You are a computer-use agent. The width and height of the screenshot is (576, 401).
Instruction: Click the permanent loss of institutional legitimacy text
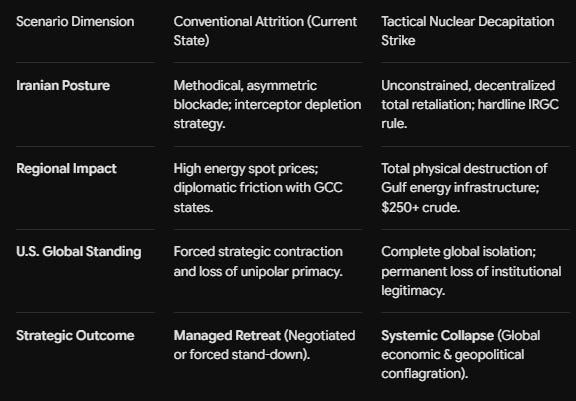pyautogui.click(x=471, y=281)
